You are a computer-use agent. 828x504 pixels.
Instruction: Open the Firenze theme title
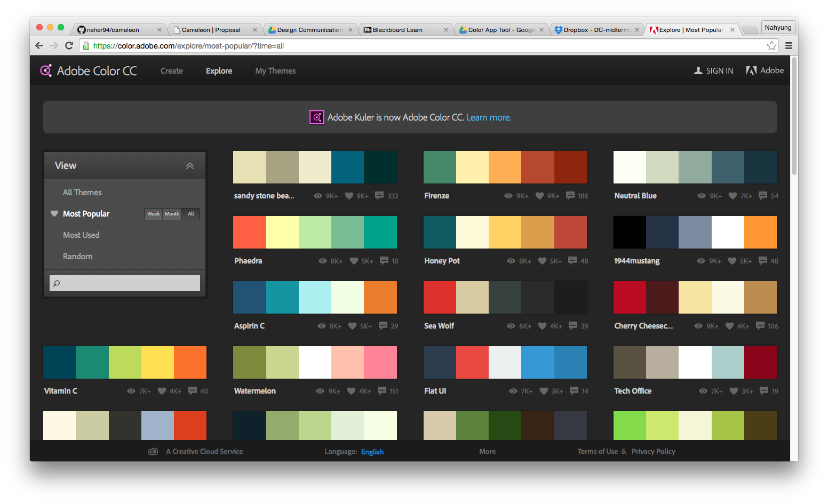click(x=436, y=196)
